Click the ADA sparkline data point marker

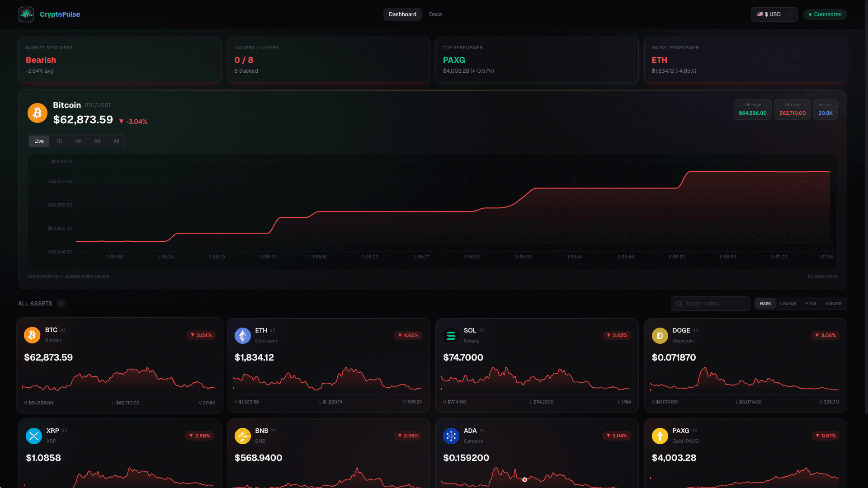[x=524, y=480]
